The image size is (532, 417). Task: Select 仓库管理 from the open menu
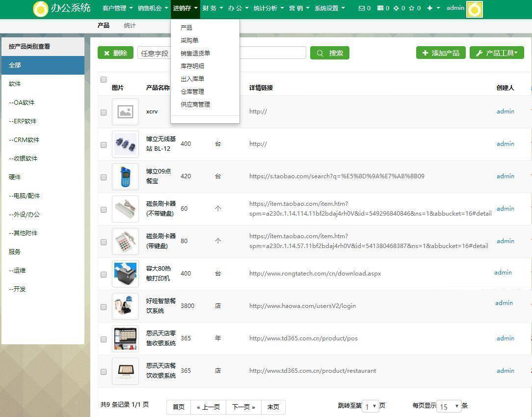click(192, 92)
